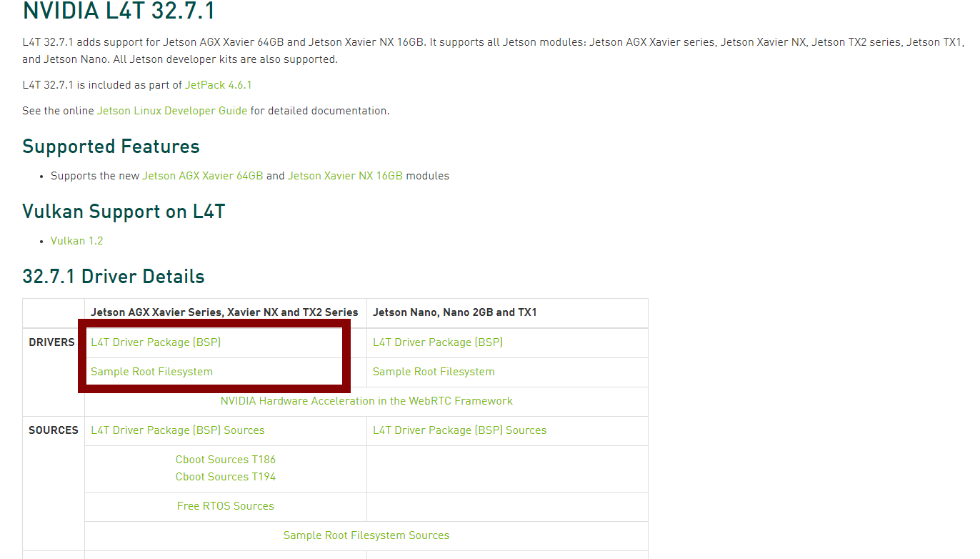
Task: Get L4T Driver Package (BSP) Sources for Jetson Nano
Action: pos(460,430)
